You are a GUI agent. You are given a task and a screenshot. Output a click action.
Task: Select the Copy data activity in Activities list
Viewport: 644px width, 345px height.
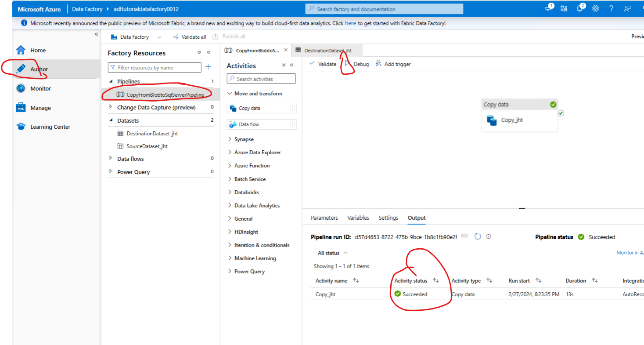point(262,108)
